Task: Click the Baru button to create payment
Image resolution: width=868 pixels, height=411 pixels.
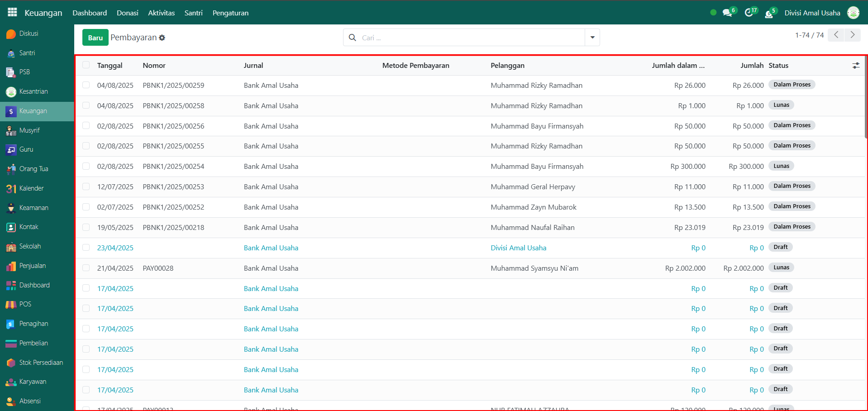Action: pos(95,38)
